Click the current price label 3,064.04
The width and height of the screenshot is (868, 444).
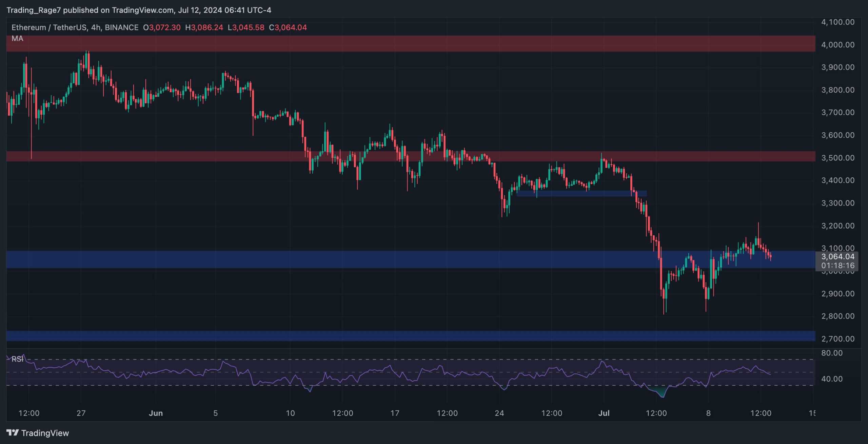point(837,257)
